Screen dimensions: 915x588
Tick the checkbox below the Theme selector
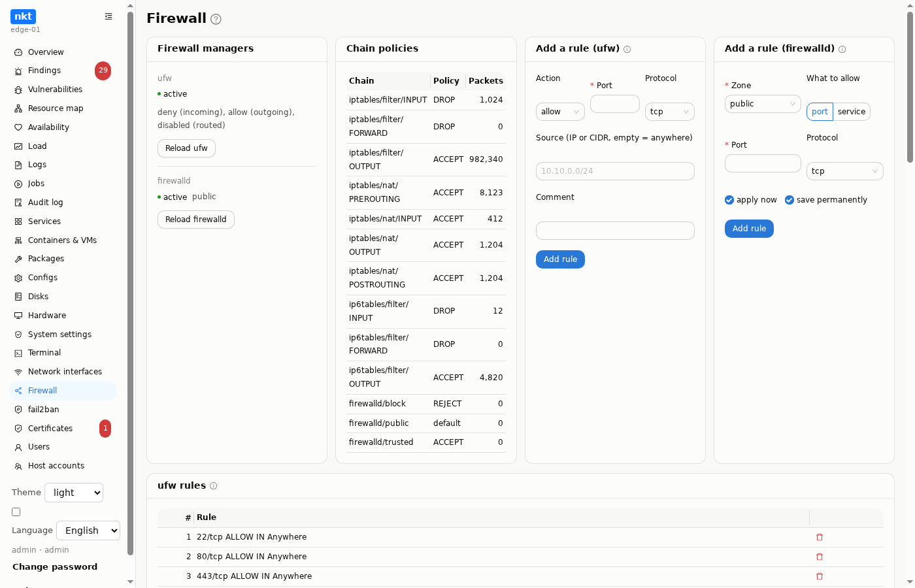click(x=16, y=512)
